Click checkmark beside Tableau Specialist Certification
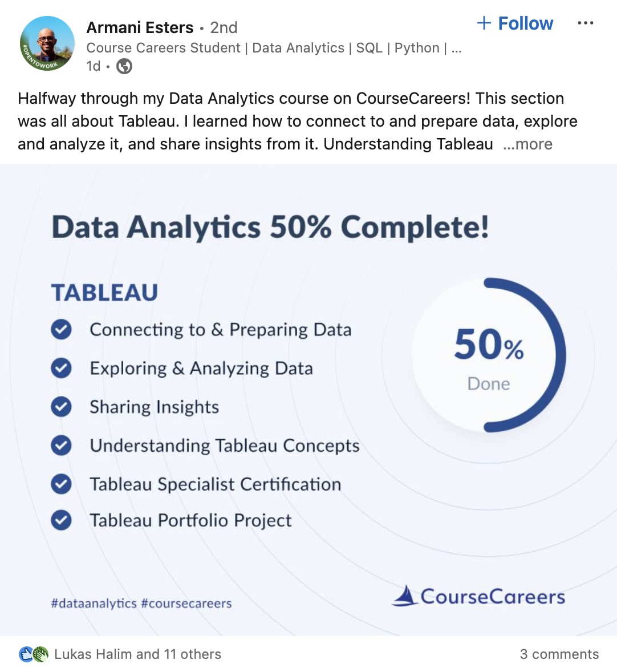 [x=61, y=484]
